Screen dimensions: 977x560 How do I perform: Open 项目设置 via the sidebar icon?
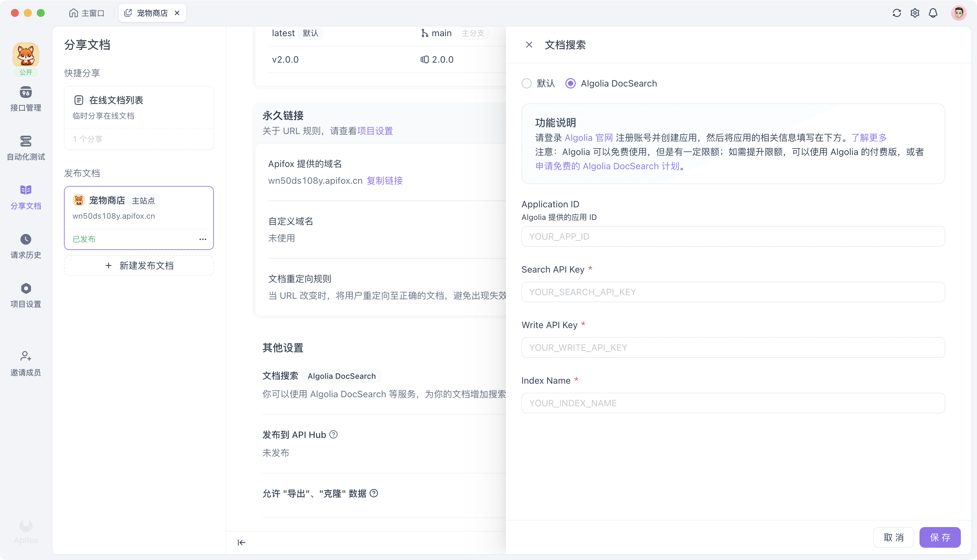[26, 295]
